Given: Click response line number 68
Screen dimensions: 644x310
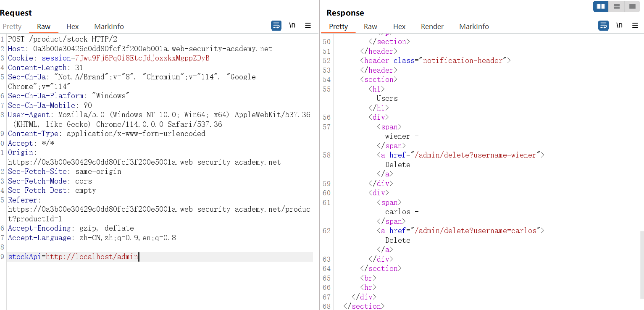Looking at the screenshot, I should coord(326,306).
